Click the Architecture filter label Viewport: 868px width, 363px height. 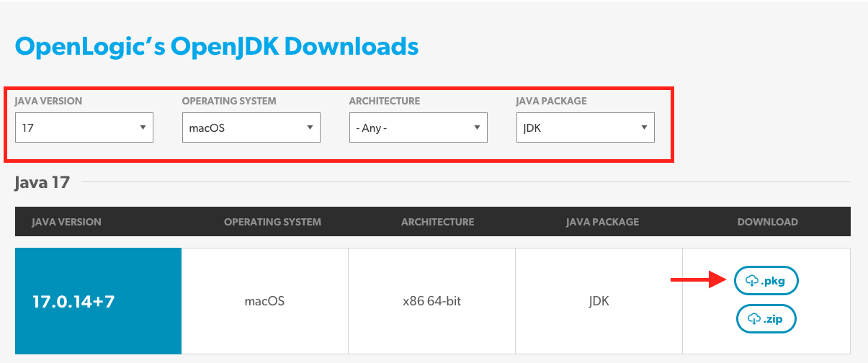385,101
